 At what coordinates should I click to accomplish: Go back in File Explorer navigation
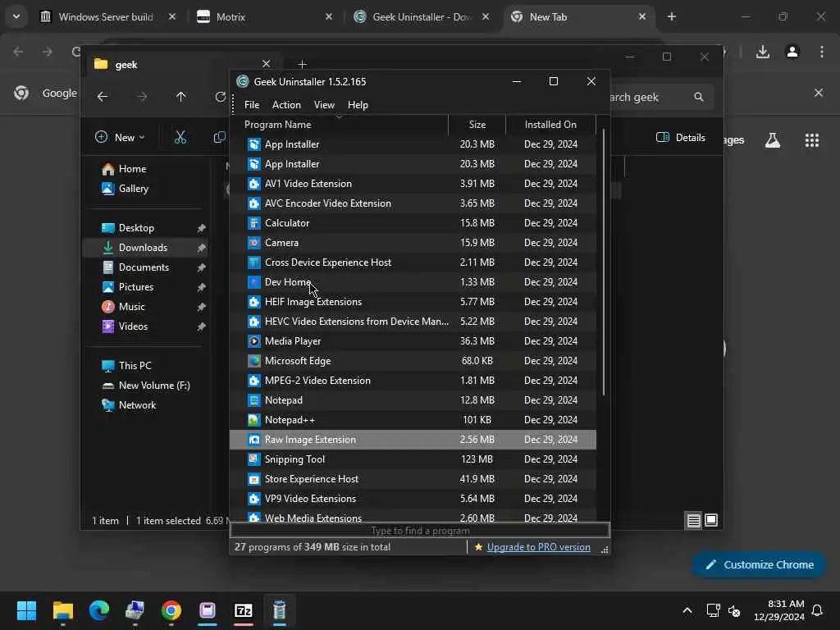(103, 97)
